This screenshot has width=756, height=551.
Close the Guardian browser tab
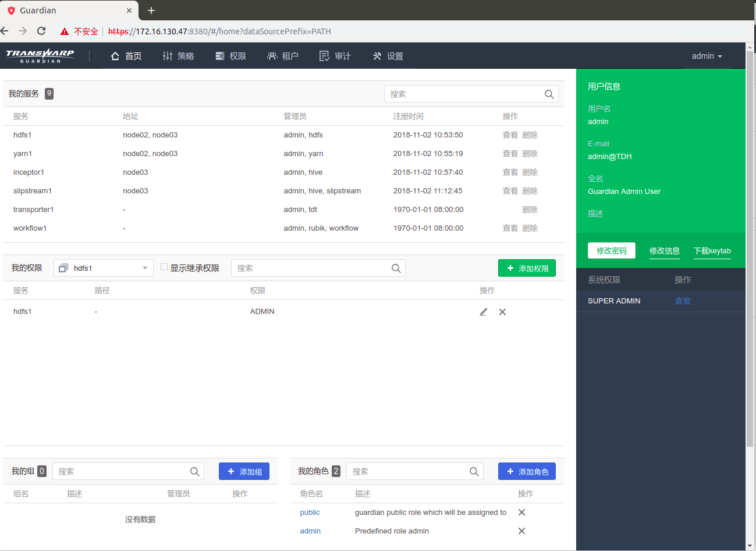(x=129, y=10)
